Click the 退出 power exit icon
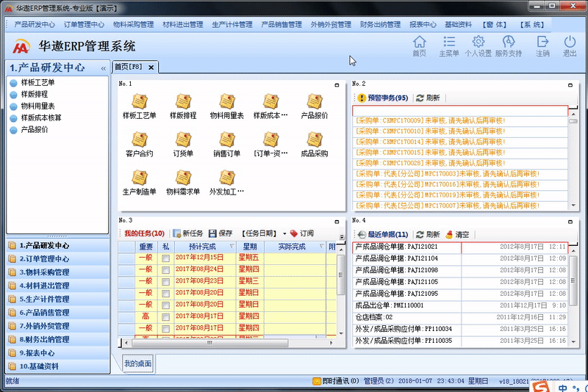The height and width of the screenshot is (392, 588). point(570,46)
